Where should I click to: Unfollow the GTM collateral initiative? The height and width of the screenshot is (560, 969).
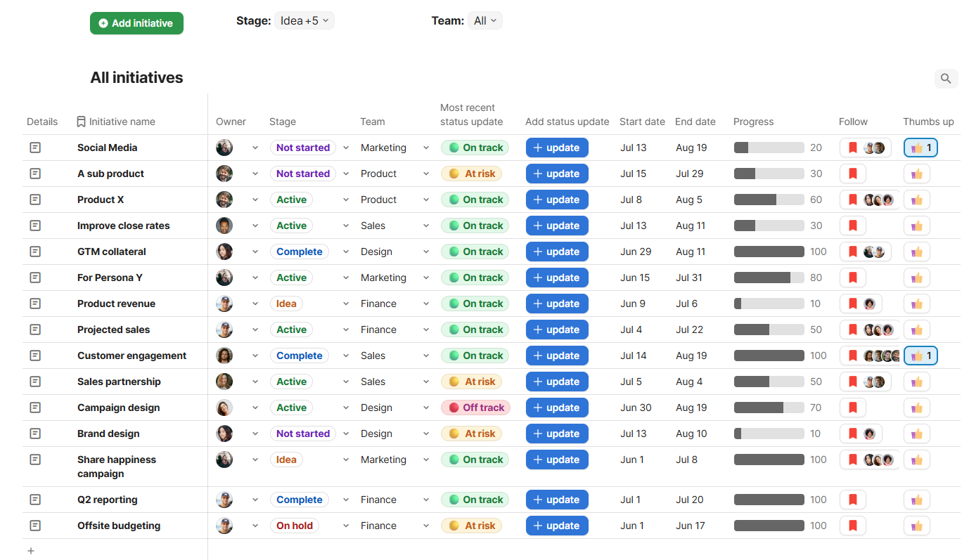click(x=852, y=251)
